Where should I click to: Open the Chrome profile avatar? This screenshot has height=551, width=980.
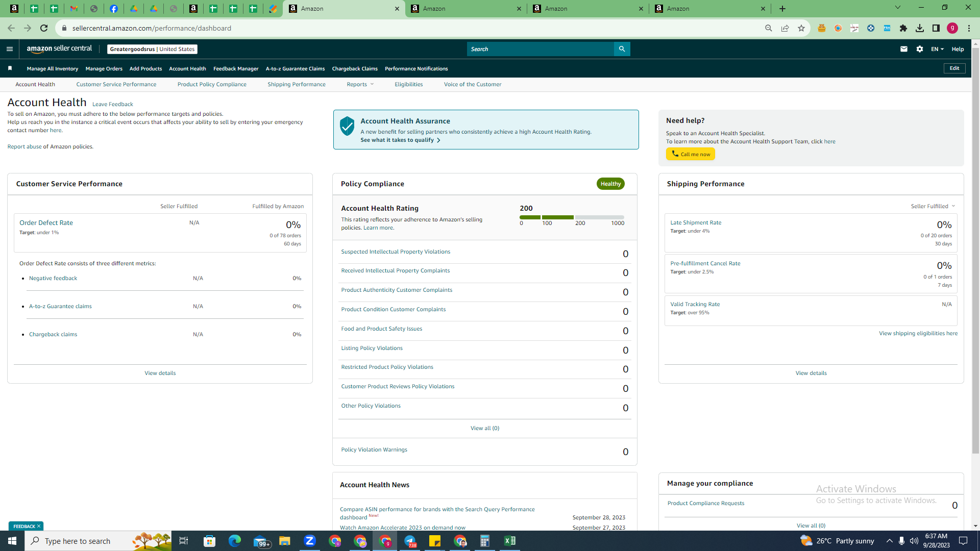tap(952, 28)
